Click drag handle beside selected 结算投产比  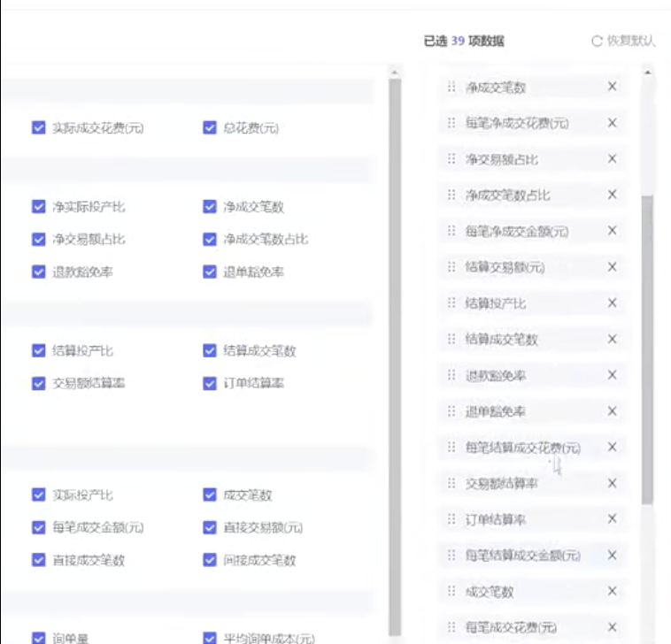tap(451, 303)
